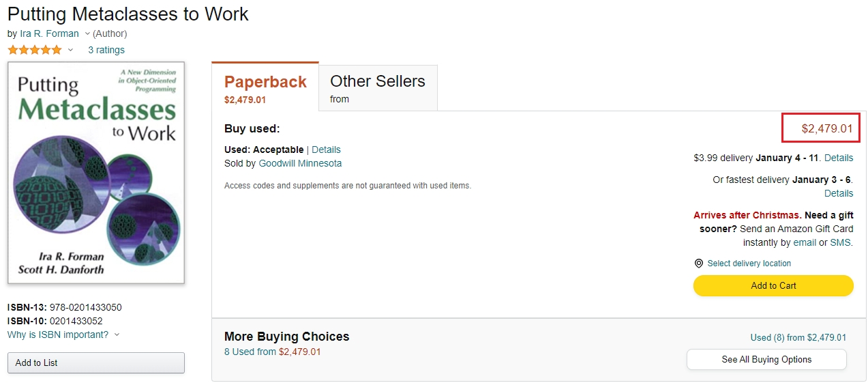Open Details for Used: Acceptable condition
This screenshot has width=868, height=383.
click(x=326, y=150)
